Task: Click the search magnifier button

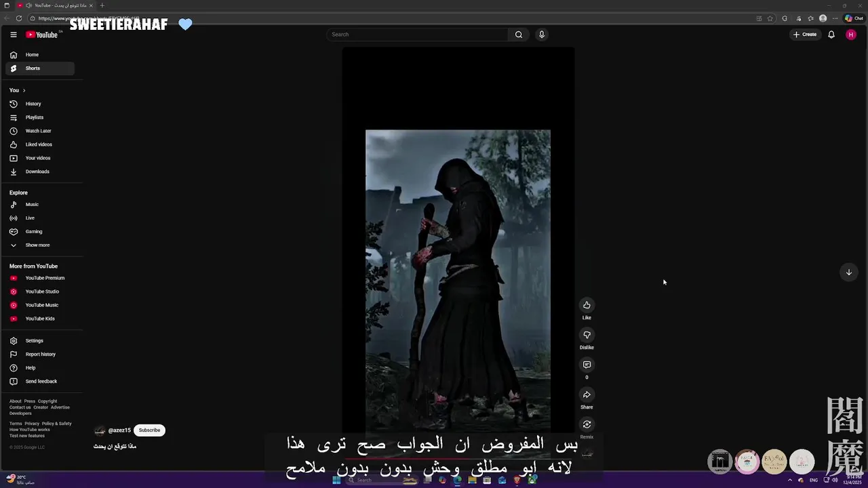Action: coord(519,35)
